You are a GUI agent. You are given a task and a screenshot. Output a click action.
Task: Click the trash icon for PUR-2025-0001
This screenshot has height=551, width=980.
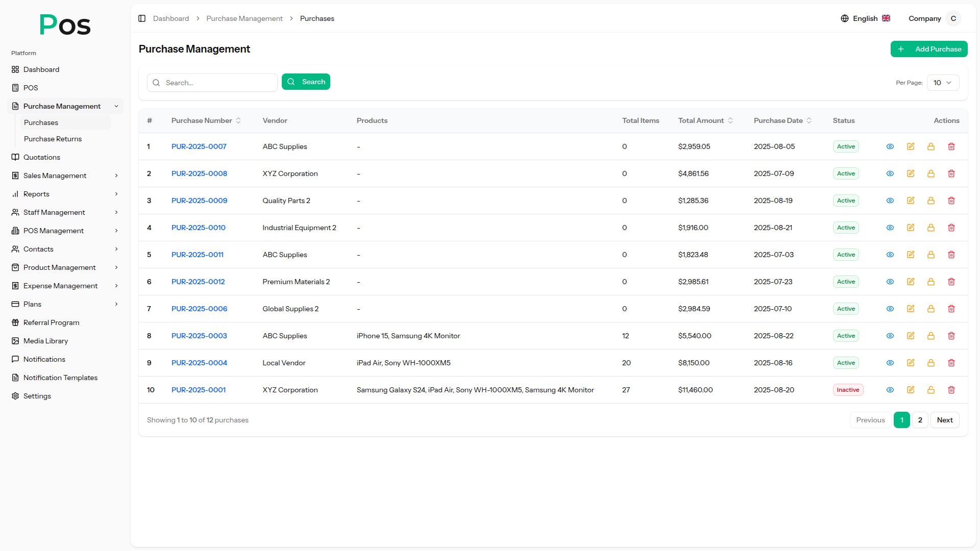tap(951, 390)
